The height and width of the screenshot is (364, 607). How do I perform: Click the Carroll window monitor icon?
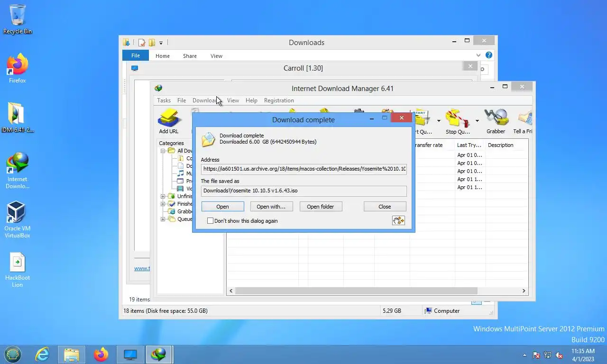tap(135, 68)
